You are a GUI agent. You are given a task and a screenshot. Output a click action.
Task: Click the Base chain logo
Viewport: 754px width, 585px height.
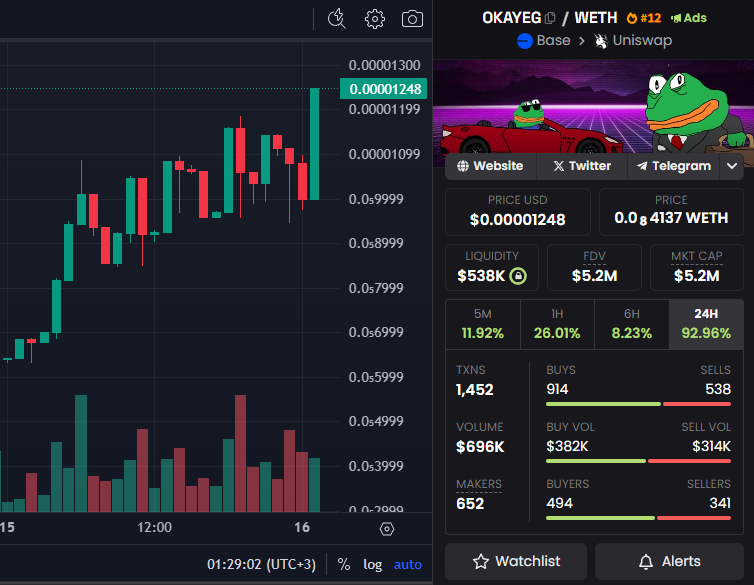525,41
